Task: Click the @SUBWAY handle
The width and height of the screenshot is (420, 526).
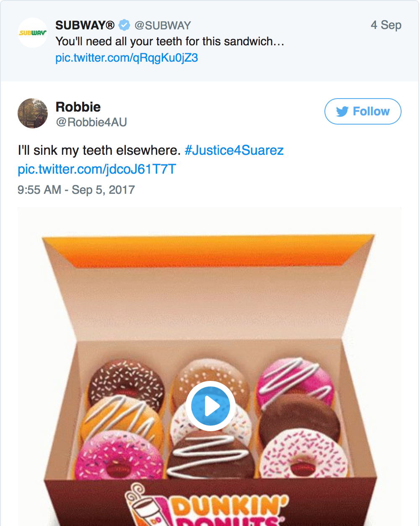Action: click(163, 25)
